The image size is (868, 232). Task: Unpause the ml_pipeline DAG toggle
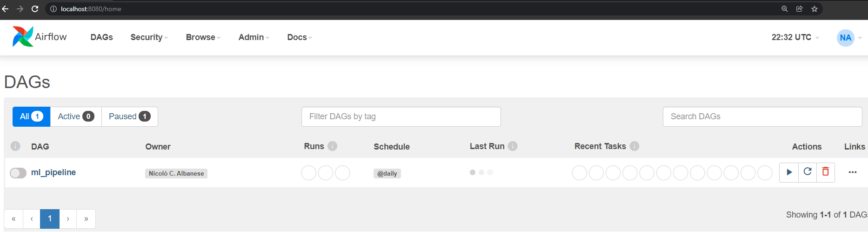[18, 173]
